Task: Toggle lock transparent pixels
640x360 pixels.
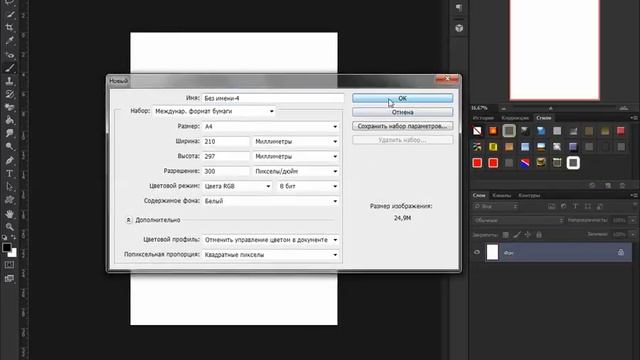Action: (506, 235)
